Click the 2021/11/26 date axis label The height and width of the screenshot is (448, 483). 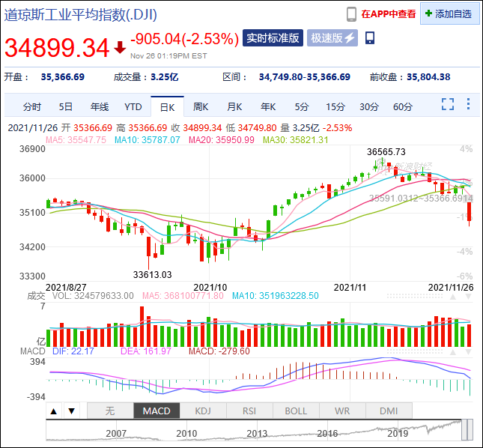[451, 288]
